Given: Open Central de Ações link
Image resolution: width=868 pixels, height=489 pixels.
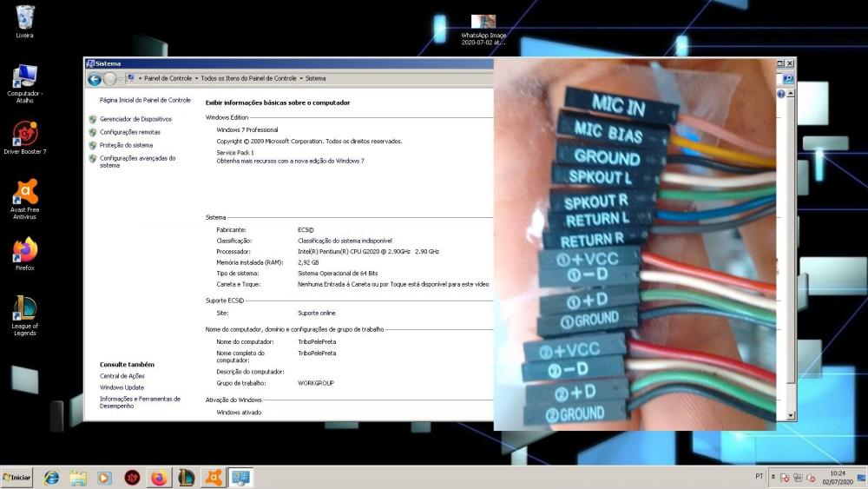Looking at the screenshot, I should point(122,376).
